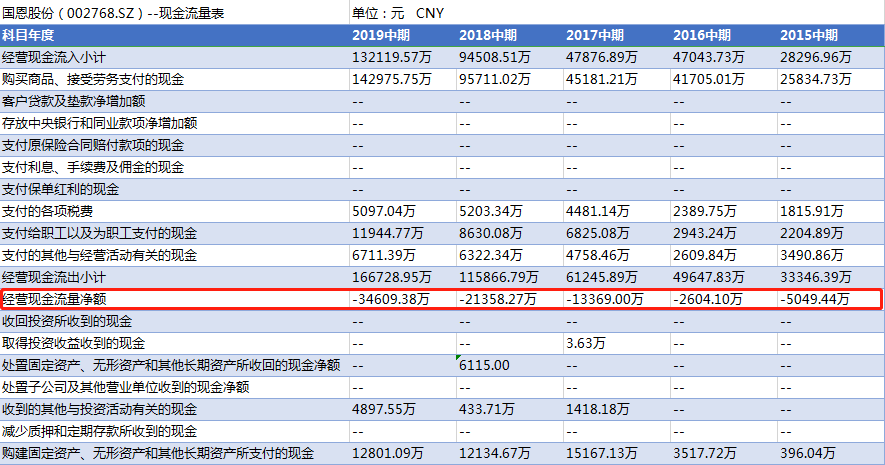
Task: Click the 166728.95万 cash outflow subtotal cell
Action: click(392, 277)
